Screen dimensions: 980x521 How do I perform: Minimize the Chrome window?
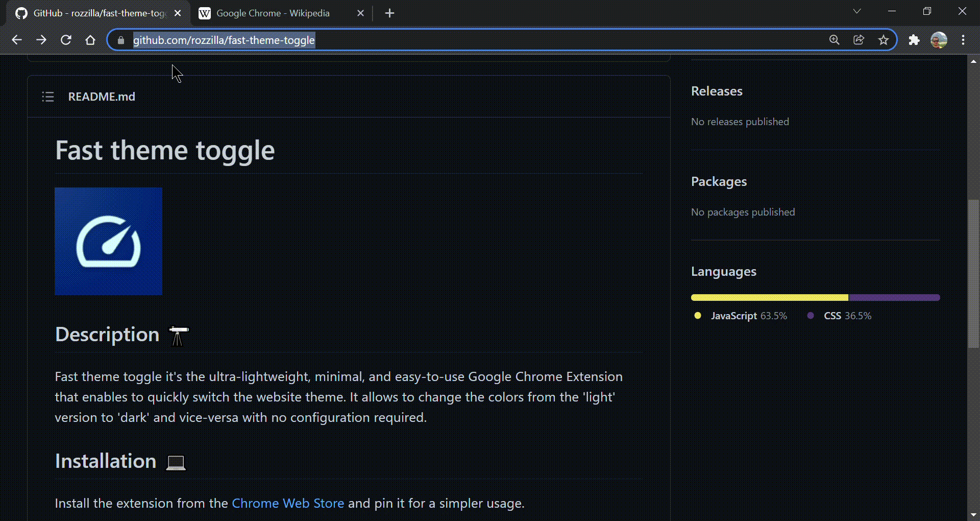(892, 11)
